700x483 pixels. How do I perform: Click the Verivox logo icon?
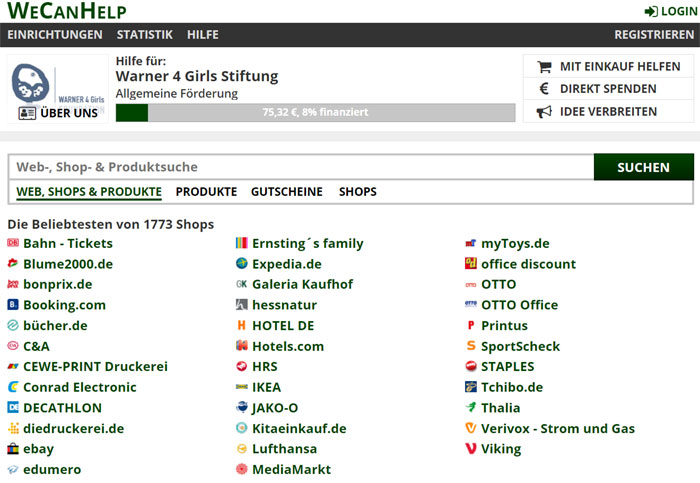(x=471, y=428)
